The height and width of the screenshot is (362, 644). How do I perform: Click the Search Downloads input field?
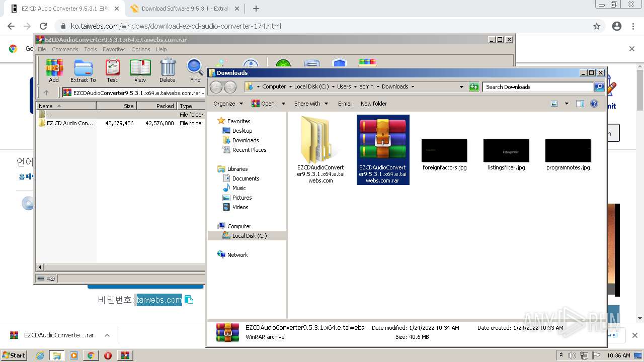coord(538,87)
